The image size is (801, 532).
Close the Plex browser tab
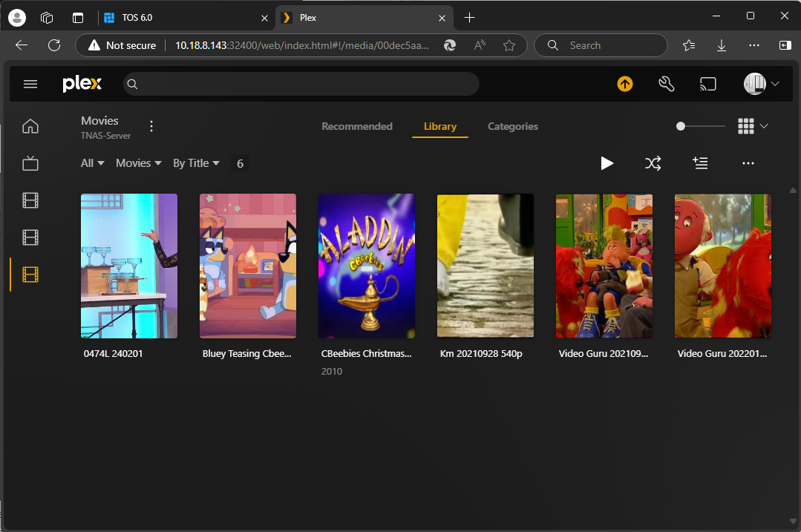click(x=442, y=18)
